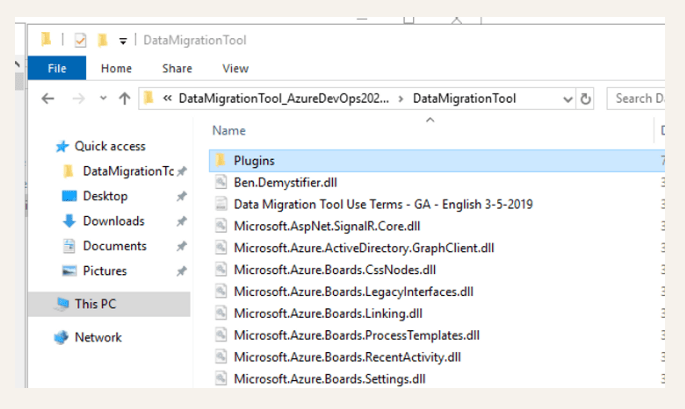Screen dimensions: 685x409
Task: Open the File ribbon tab
Action: click(57, 68)
